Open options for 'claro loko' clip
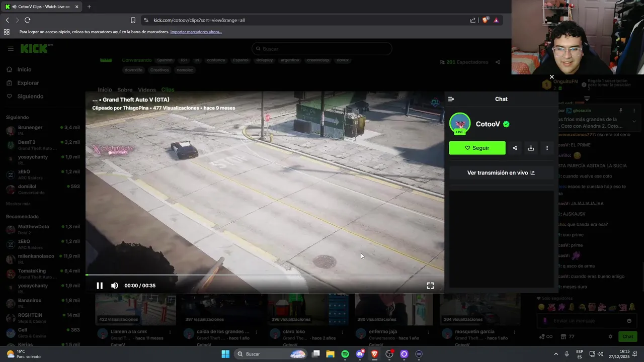The width and height of the screenshot is (644, 362). (x=343, y=332)
